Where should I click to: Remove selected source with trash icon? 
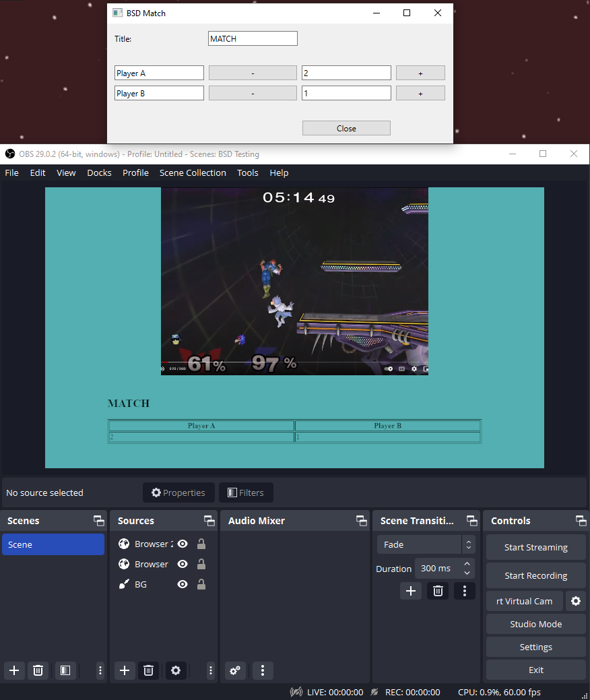tap(149, 670)
